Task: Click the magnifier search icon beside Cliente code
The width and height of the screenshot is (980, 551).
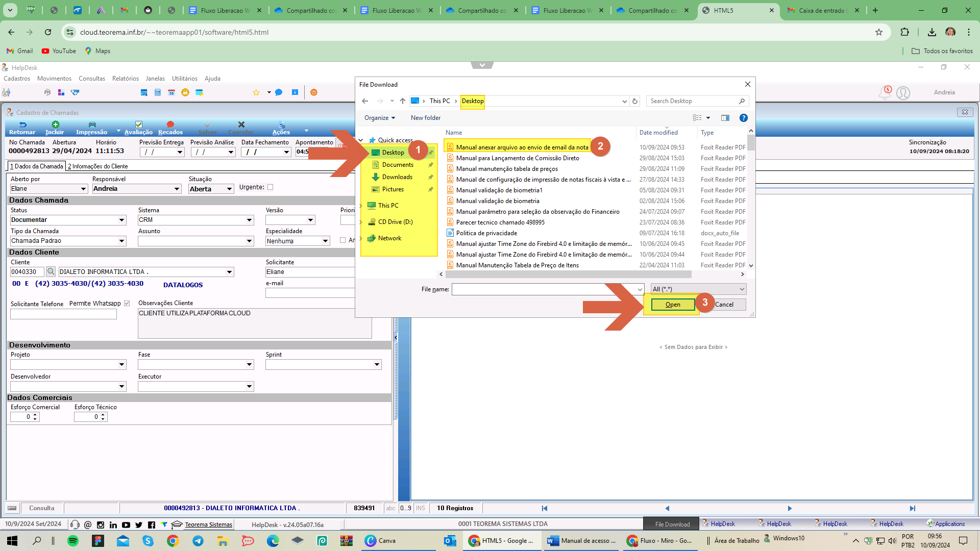Action: [x=51, y=272]
